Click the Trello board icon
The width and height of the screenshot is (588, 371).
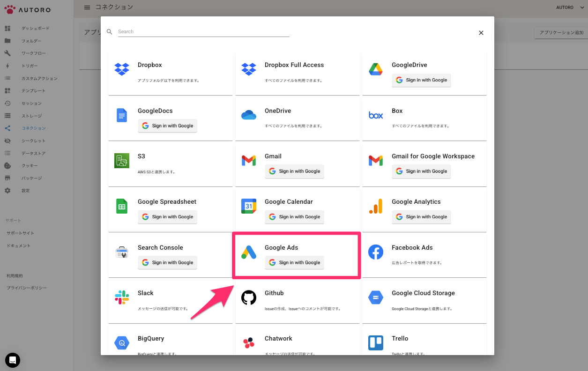click(376, 343)
